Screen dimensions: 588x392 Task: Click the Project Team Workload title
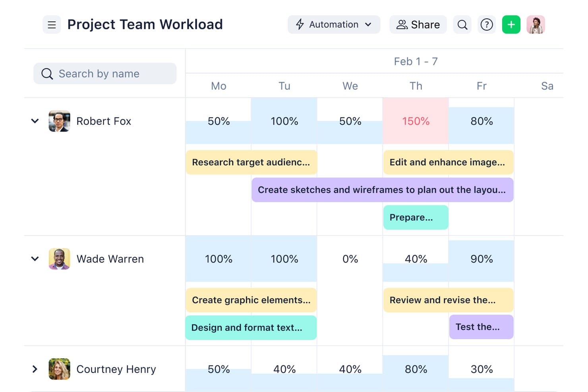click(145, 25)
